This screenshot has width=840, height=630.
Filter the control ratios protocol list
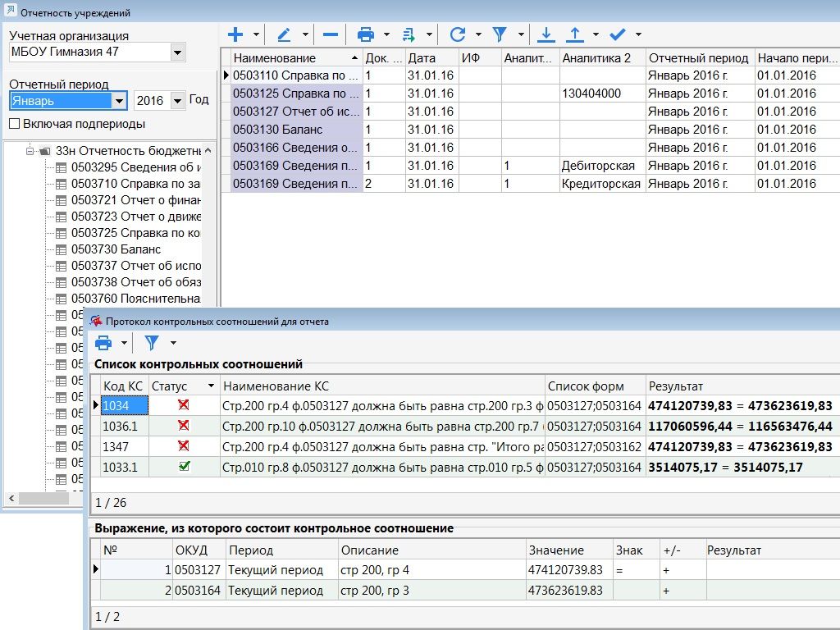152,343
